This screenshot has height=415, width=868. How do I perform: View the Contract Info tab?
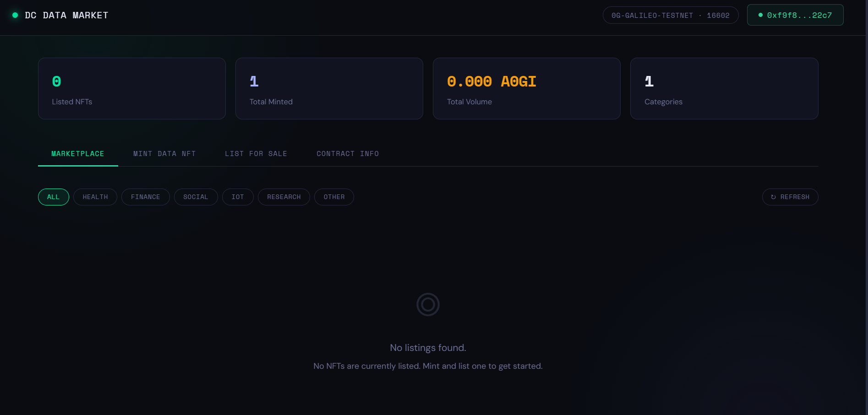pos(348,154)
